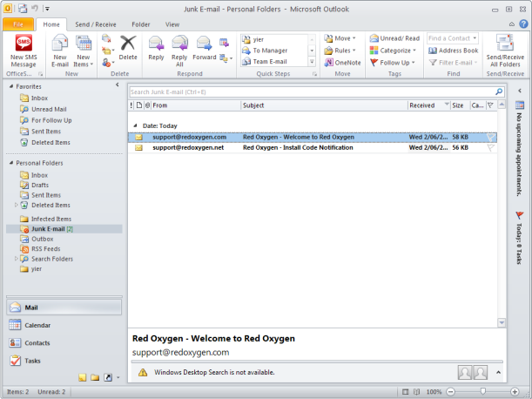The image size is (532, 399).
Task: Open the Folder List icon
Action: (95, 377)
